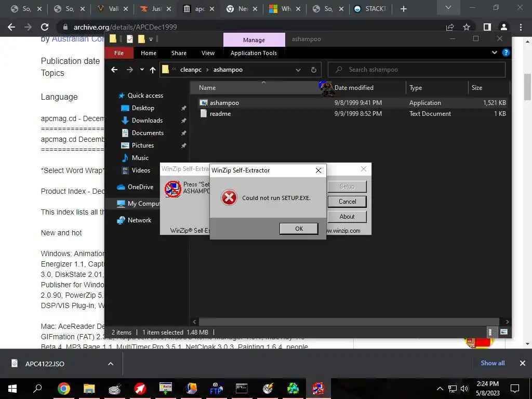Open Desktop in the navigation pane
Screen dimensions: 532x399
pos(143,108)
